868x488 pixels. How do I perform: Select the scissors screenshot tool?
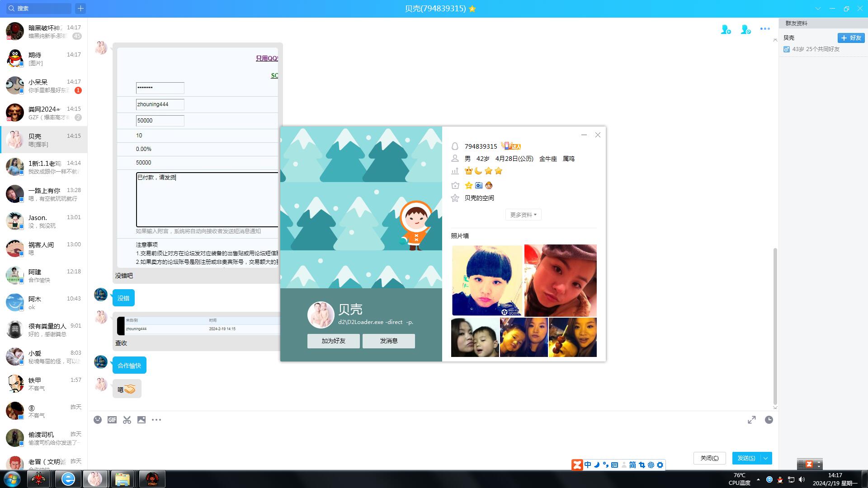pyautogui.click(x=127, y=420)
